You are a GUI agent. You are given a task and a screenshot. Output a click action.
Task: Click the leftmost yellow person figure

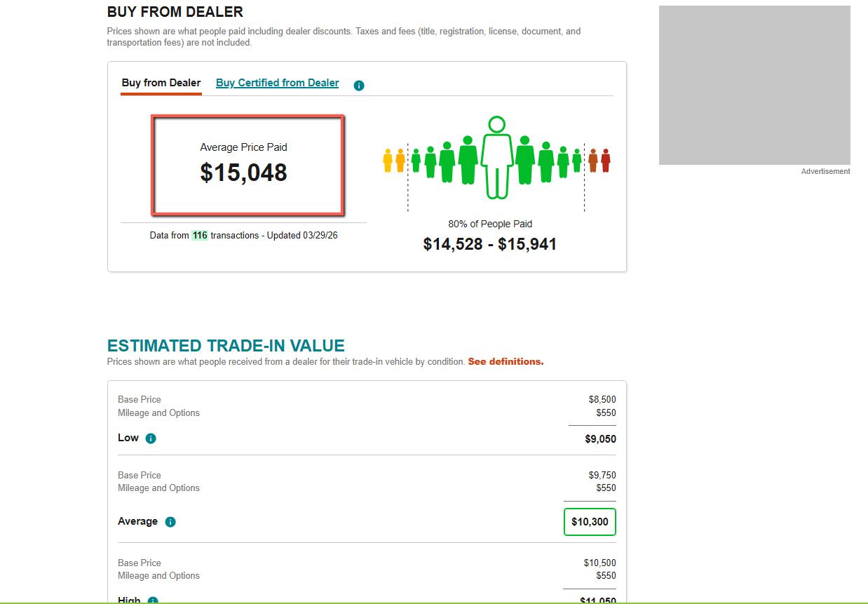point(388,160)
